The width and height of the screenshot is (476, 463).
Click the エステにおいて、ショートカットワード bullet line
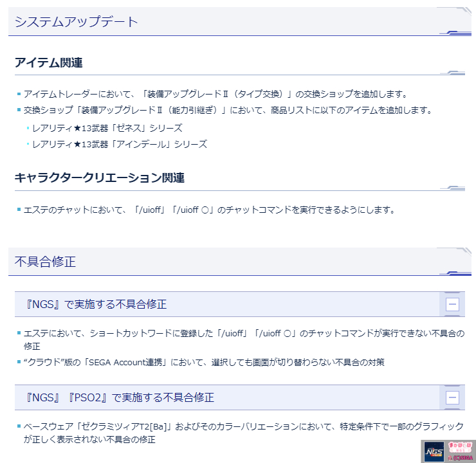coord(244,340)
